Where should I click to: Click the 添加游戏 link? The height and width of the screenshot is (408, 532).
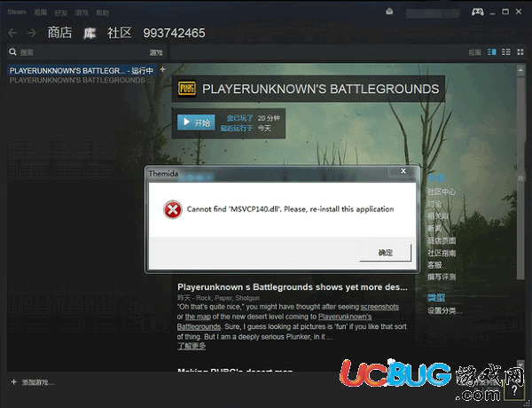click(37, 382)
